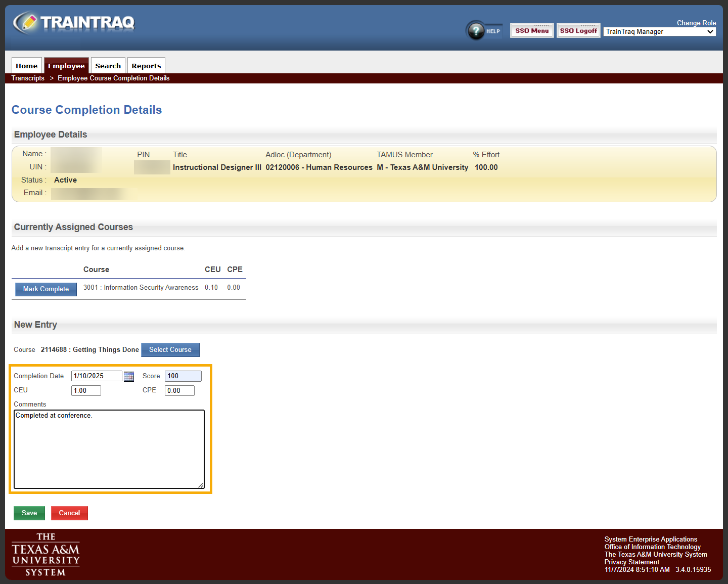
Task: Mark Information Security Awareness complete
Action: coord(45,289)
